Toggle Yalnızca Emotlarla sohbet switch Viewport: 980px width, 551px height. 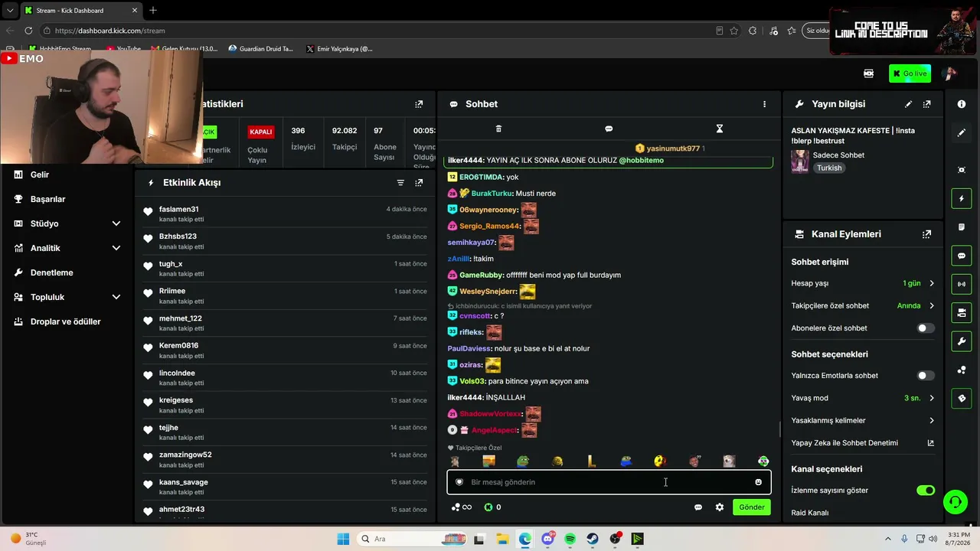[926, 376]
